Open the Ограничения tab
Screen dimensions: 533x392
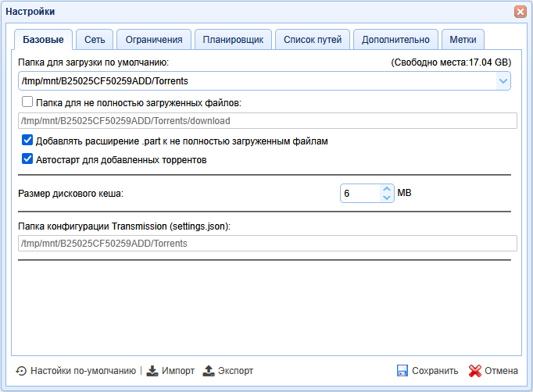(154, 40)
